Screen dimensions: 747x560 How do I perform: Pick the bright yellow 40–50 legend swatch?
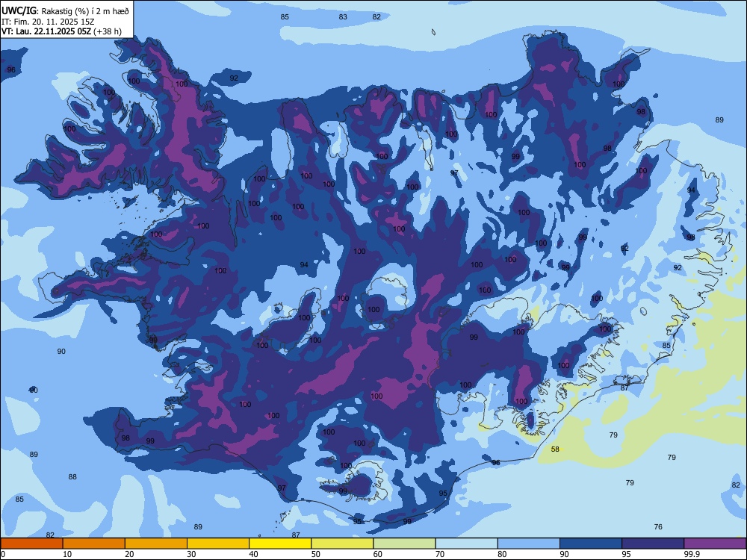[x=280, y=544]
